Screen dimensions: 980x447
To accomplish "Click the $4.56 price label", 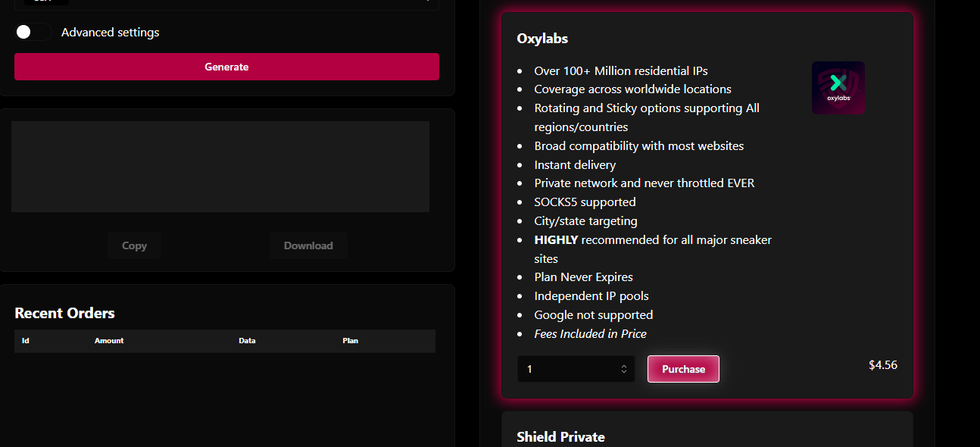I will coord(883,365).
